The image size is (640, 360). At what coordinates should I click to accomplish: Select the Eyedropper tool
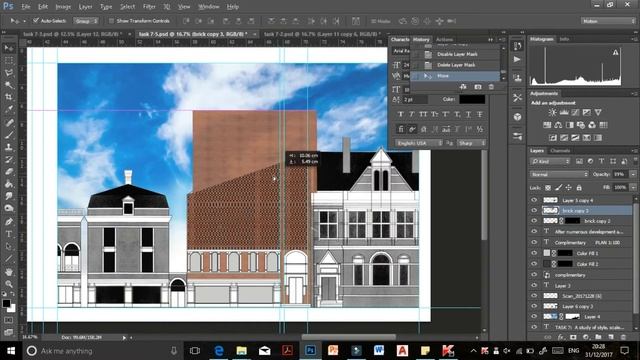click(x=9, y=109)
